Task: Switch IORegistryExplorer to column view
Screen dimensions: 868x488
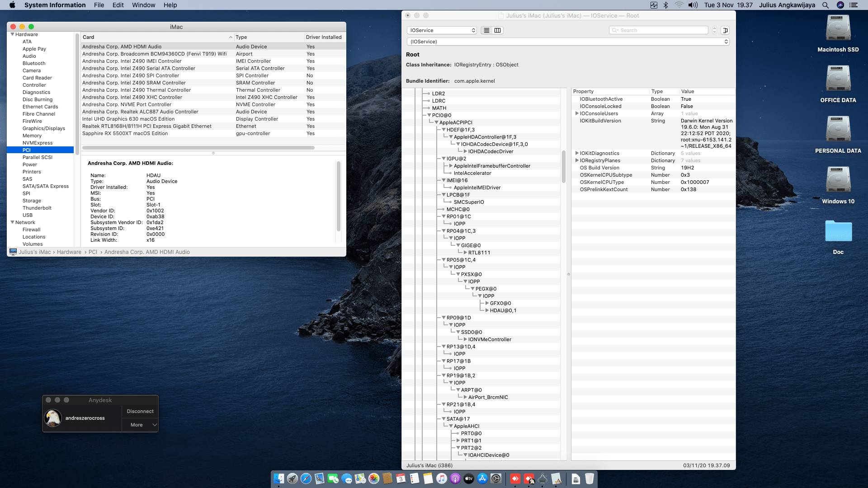Action: (x=498, y=30)
